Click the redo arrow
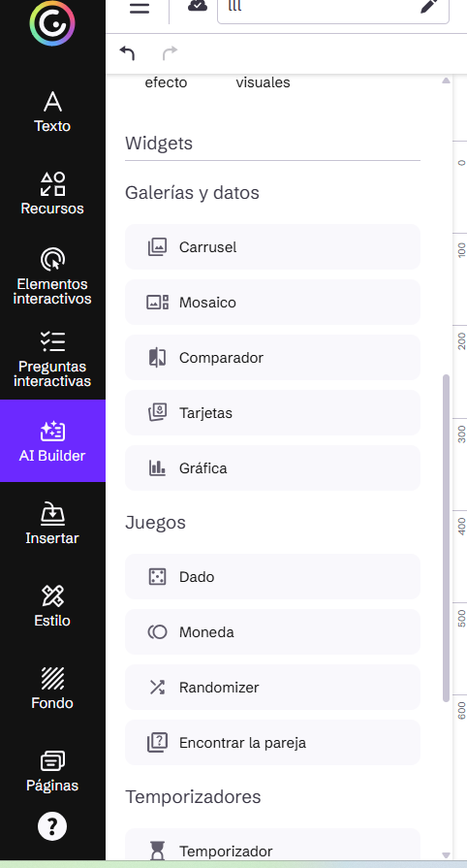Image resolution: width=467 pixels, height=868 pixels. pos(170,53)
